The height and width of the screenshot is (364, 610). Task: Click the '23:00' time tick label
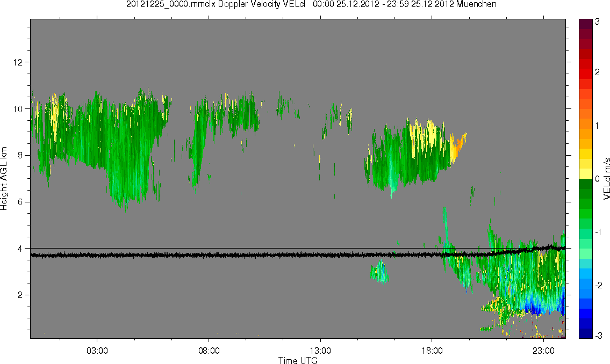pyautogui.click(x=543, y=351)
